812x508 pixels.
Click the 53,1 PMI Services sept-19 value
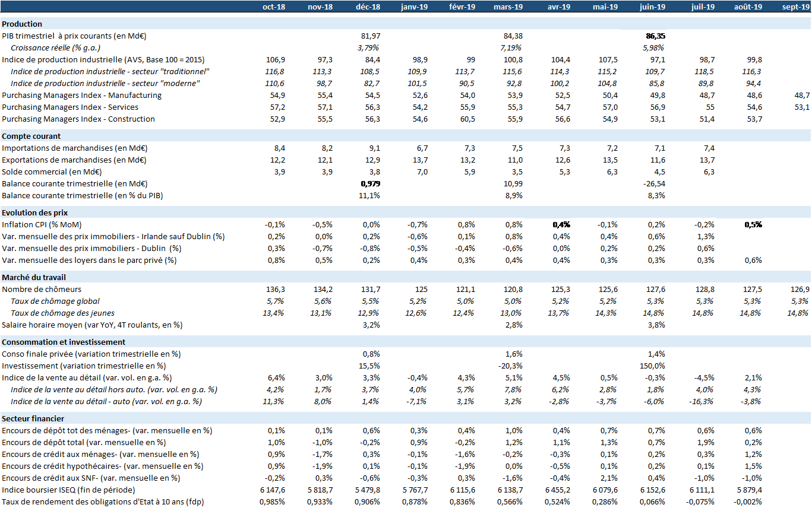(801, 107)
